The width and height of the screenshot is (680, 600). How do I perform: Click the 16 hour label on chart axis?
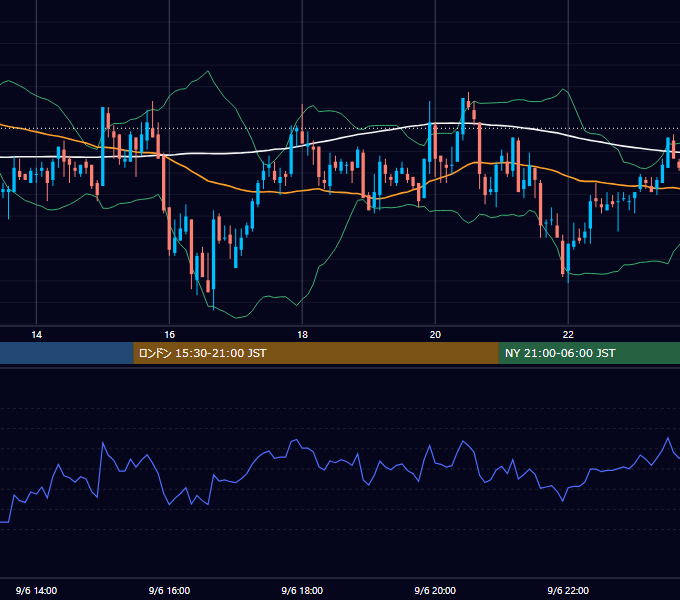click(x=169, y=335)
